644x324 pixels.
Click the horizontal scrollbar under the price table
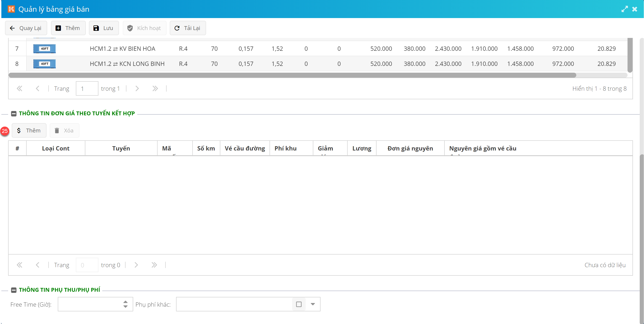tap(292, 75)
